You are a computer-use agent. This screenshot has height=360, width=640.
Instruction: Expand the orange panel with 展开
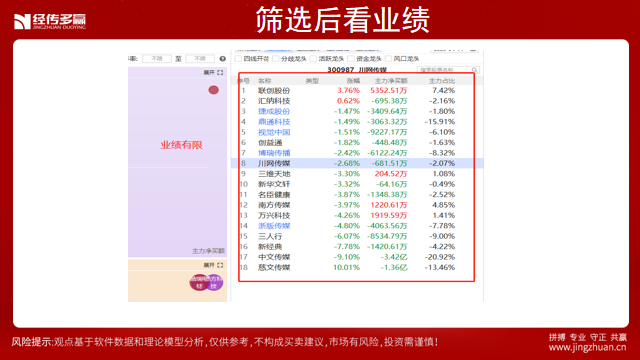(x=209, y=265)
